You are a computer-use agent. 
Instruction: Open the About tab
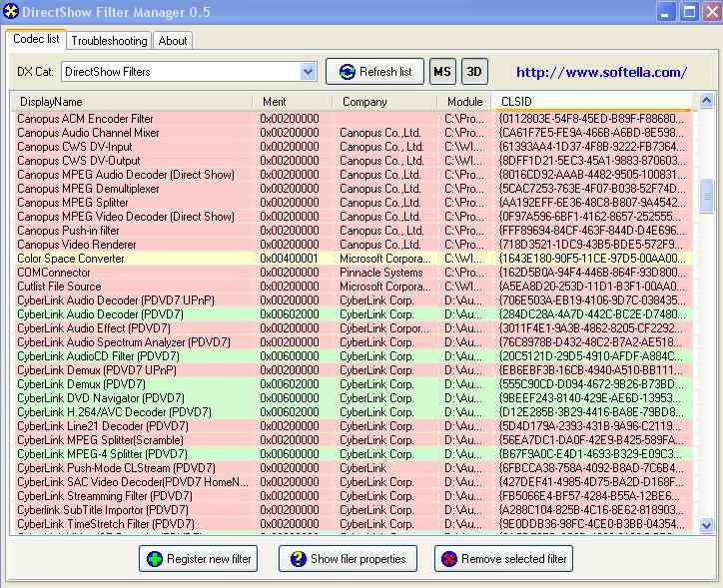pyautogui.click(x=173, y=41)
